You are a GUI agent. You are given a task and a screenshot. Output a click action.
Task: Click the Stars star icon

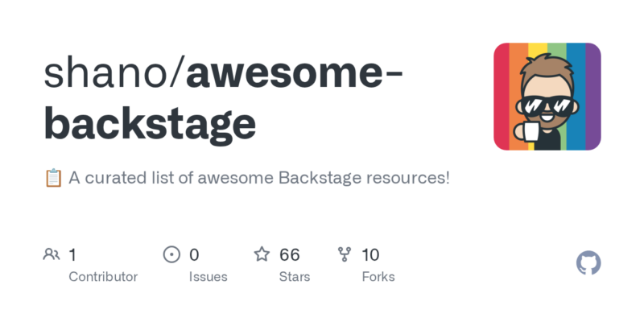point(262,255)
